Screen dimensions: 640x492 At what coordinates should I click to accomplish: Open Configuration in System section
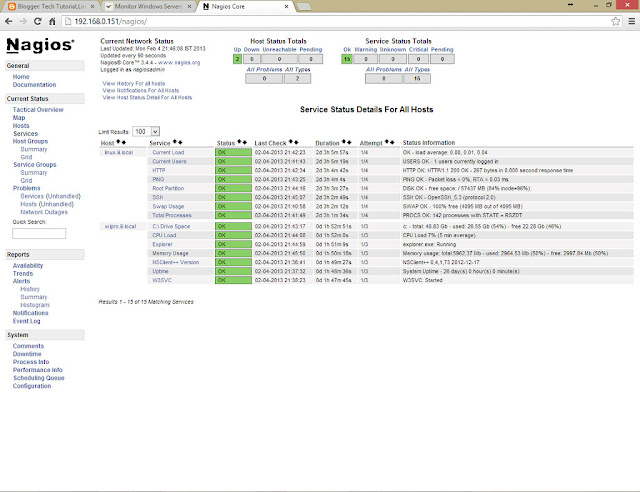point(32,386)
